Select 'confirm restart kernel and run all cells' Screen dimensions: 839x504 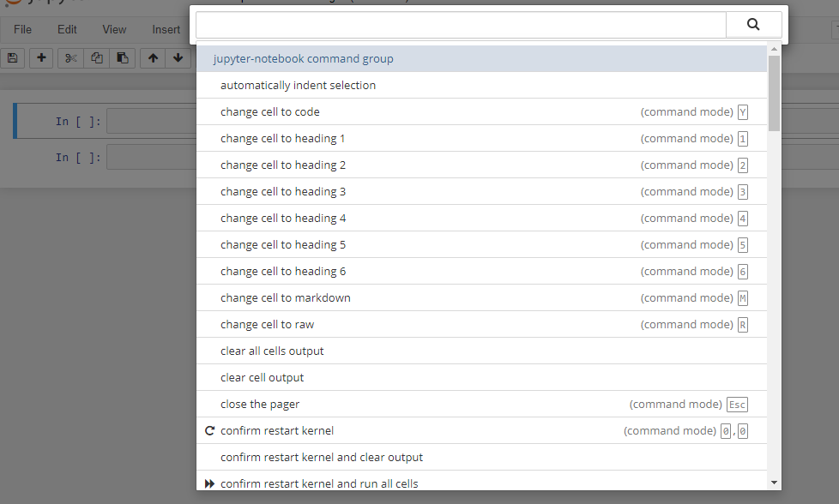click(x=481, y=481)
